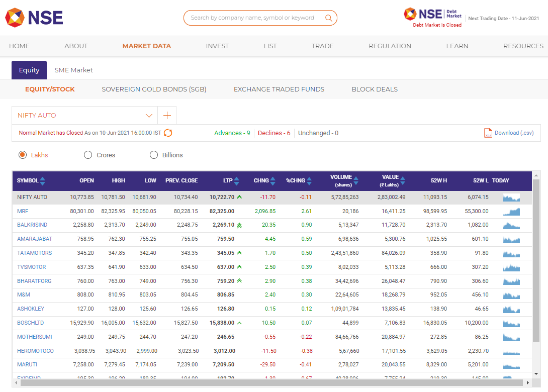The image size is (548, 392).
Task: Sort the SYMBOL column using its sort arrows
Action: pyautogui.click(x=43, y=181)
